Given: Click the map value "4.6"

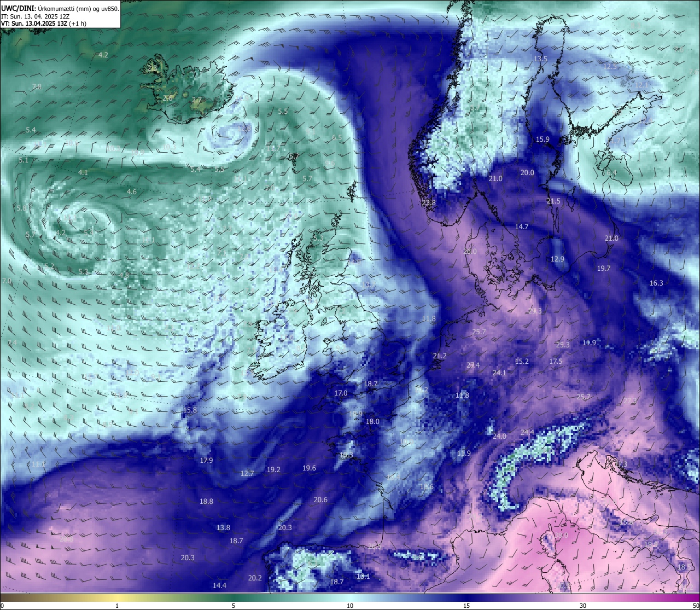Looking at the screenshot, I should click(x=132, y=191).
